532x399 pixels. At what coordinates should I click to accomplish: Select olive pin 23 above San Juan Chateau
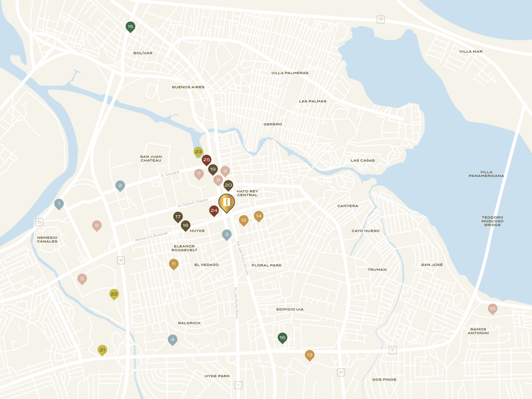tap(198, 152)
